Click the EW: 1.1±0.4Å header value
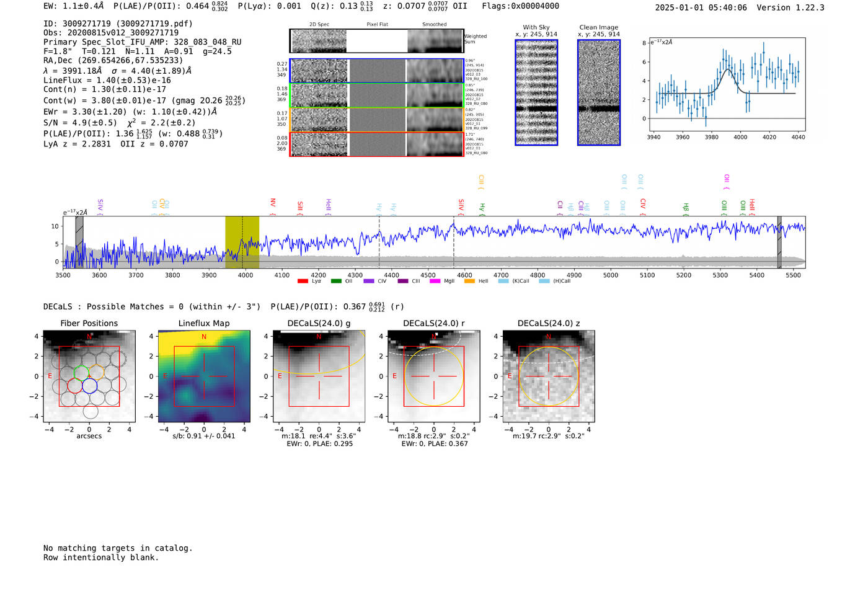868x591 pixels. tap(74, 6)
